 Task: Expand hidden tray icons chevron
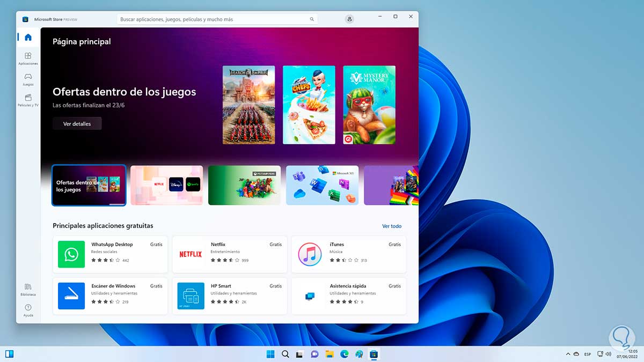[568, 354]
